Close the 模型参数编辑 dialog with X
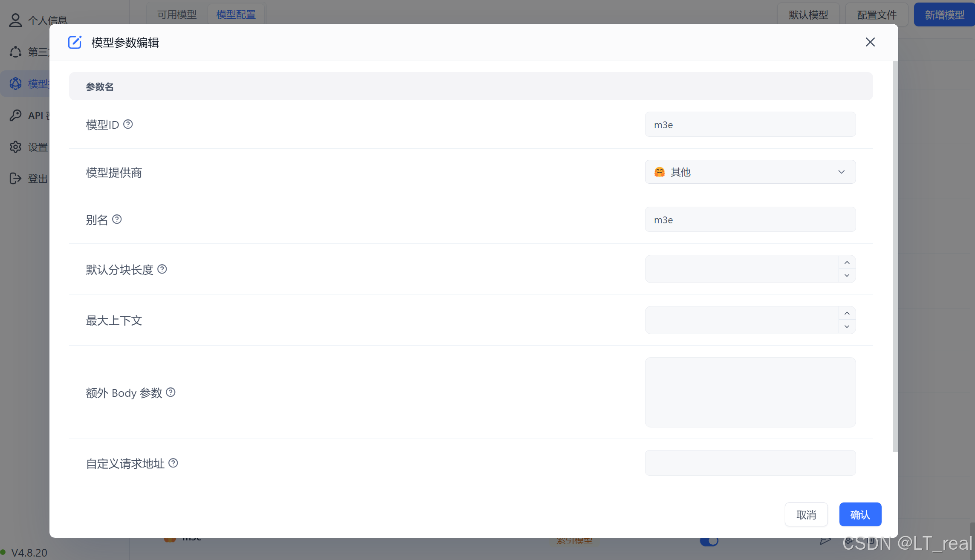This screenshot has width=975, height=560. [870, 42]
